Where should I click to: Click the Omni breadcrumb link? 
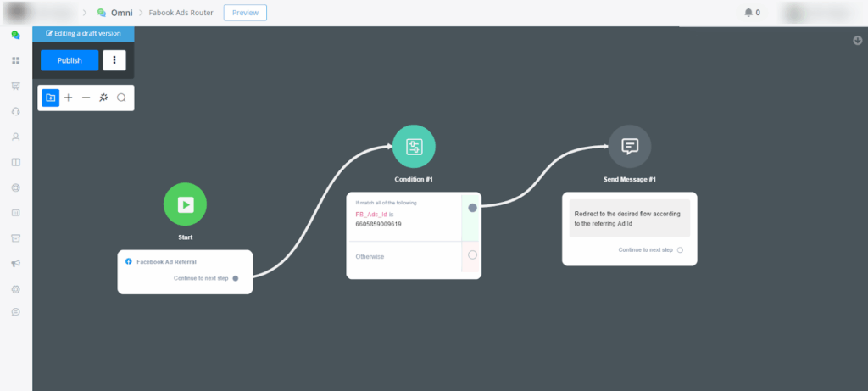(x=121, y=13)
